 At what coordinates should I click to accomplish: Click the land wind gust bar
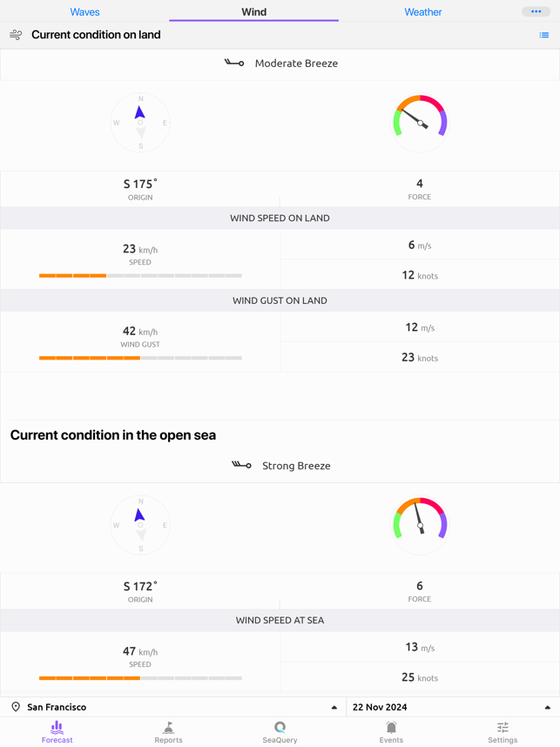(140, 358)
